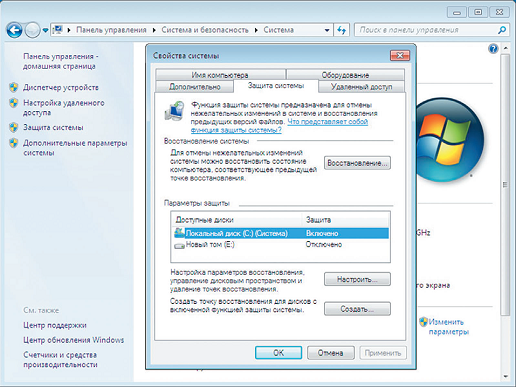Click shield icon next to 'Дополнительные параметры системы'

coord(14,143)
